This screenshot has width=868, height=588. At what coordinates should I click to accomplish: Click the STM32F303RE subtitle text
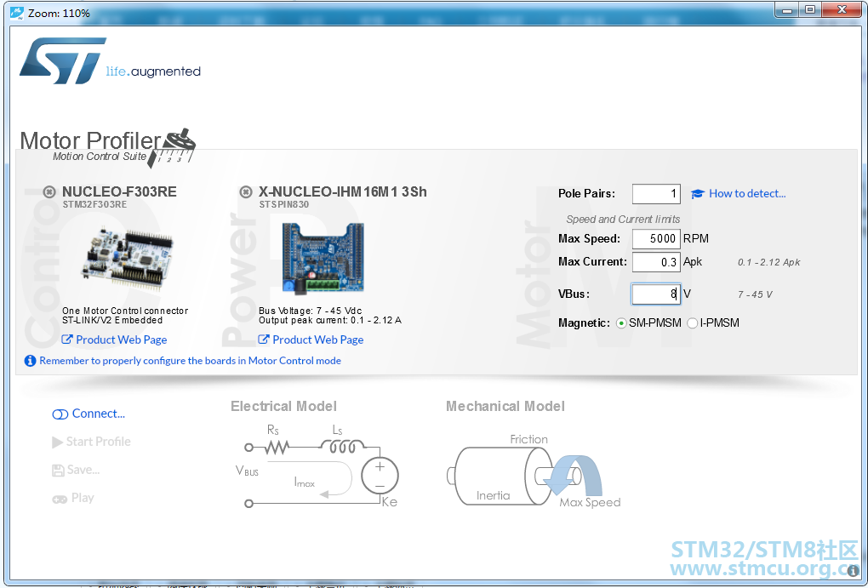coord(94,204)
